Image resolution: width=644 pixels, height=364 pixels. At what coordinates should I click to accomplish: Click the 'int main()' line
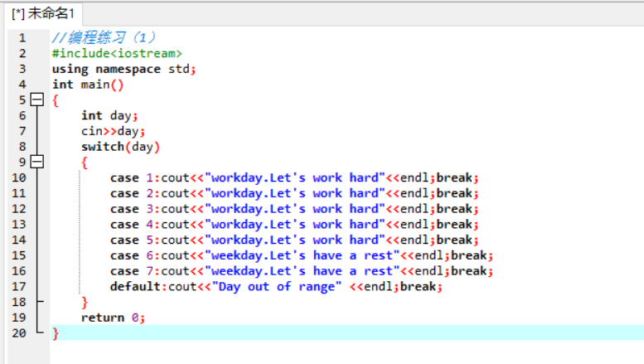88,85
